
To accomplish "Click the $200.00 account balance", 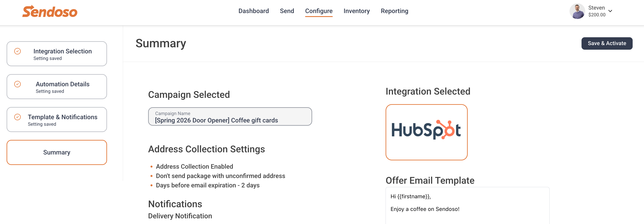I will click(x=597, y=15).
